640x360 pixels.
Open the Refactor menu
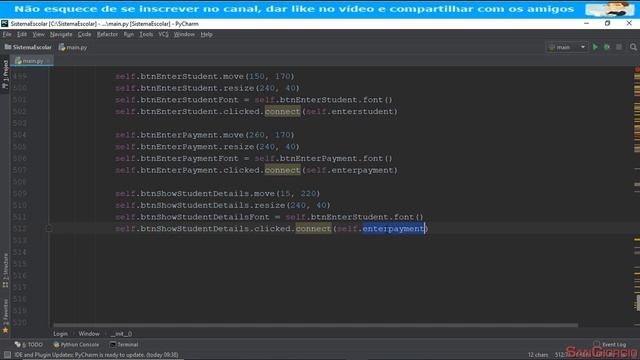[x=107, y=34]
